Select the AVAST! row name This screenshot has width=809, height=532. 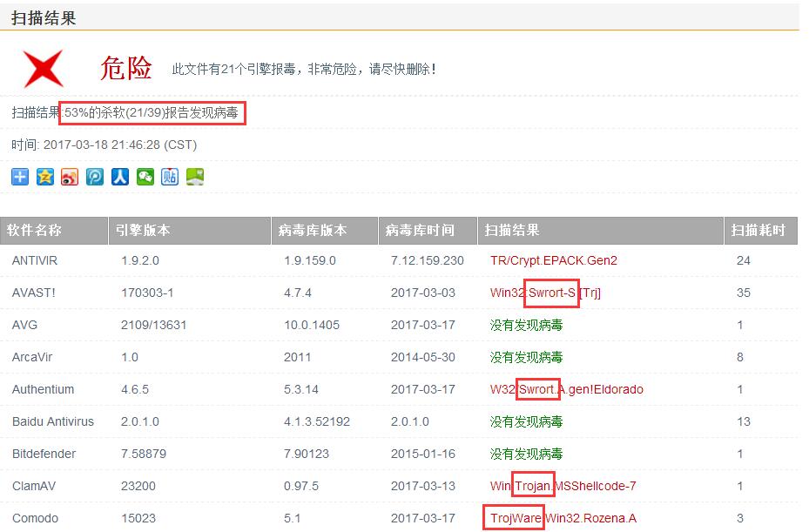(34, 293)
